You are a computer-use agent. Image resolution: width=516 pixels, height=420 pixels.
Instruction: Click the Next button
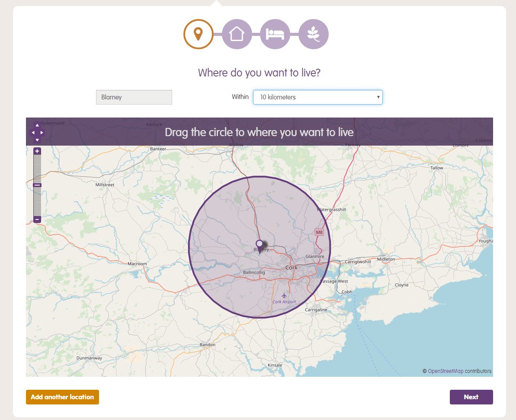[x=471, y=397]
